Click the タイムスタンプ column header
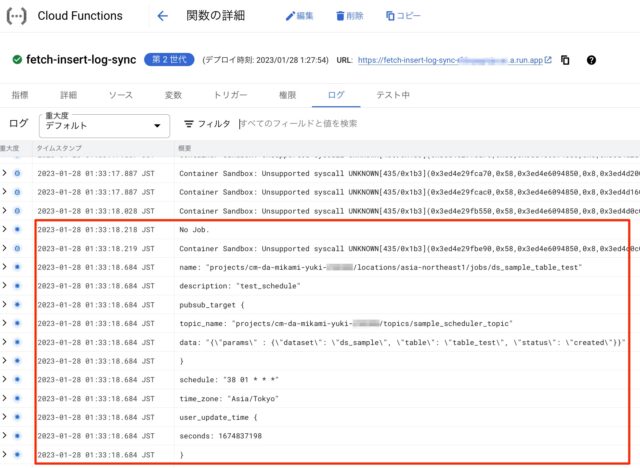 pos(59,148)
